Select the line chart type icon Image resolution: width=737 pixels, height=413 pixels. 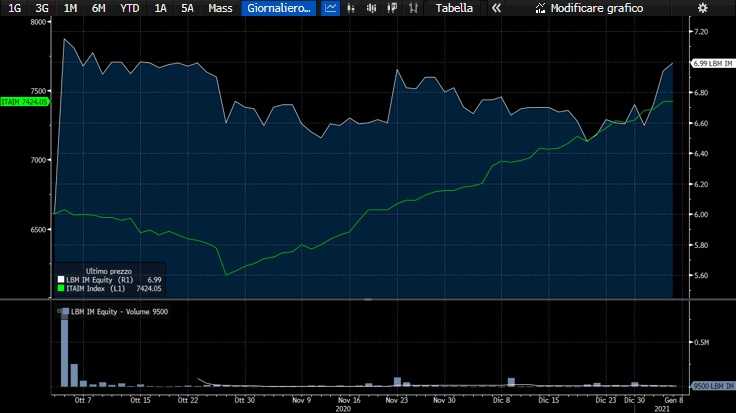point(330,8)
